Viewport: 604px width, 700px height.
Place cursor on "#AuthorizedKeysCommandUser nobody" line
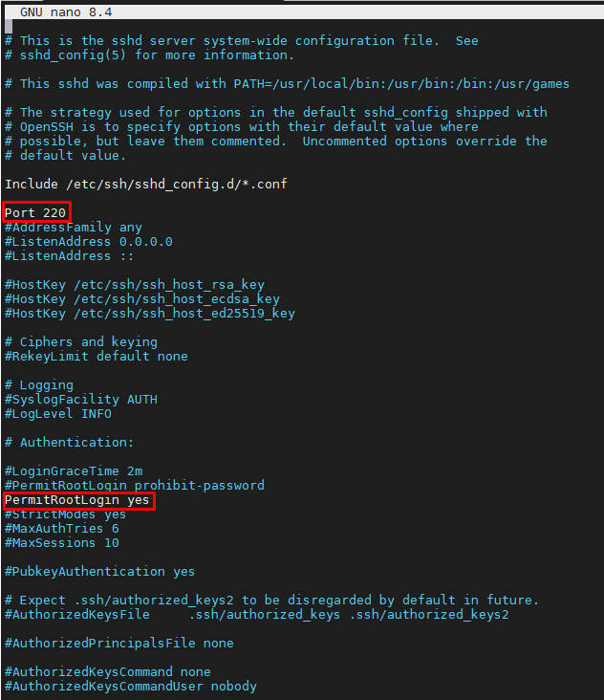(131, 686)
